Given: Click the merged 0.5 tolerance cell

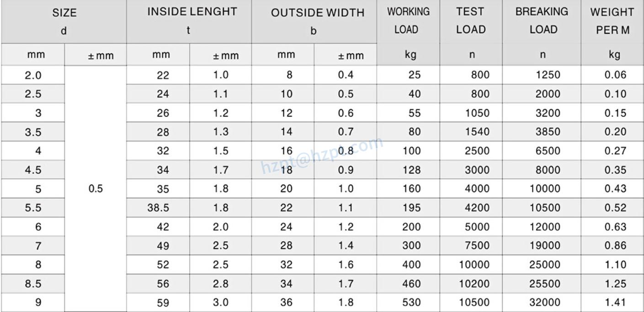Looking at the screenshot, I should click(x=96, y=189).
